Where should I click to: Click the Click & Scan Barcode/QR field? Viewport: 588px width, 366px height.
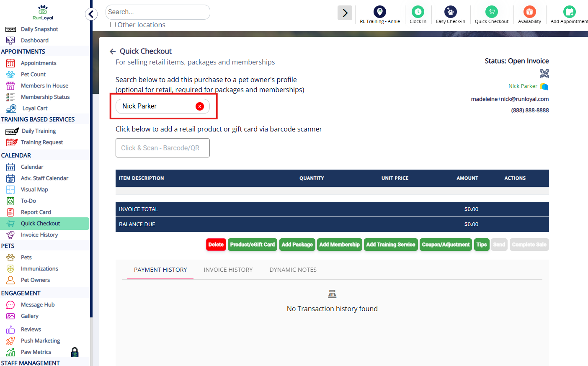tap(162, 148)
